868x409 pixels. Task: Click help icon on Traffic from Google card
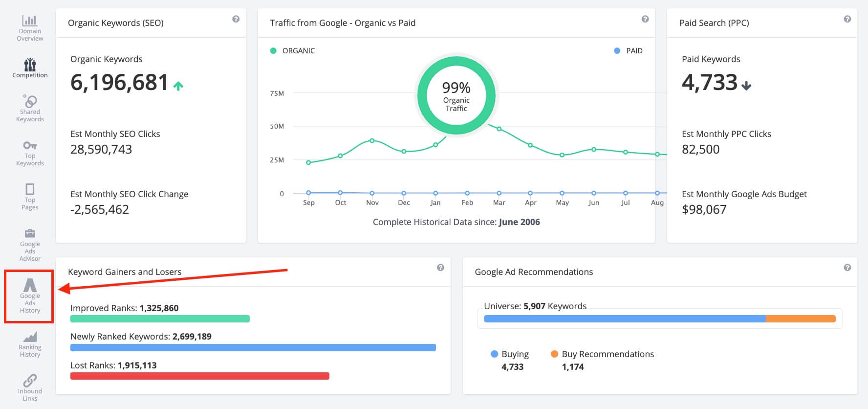click(x=645, y=19)
